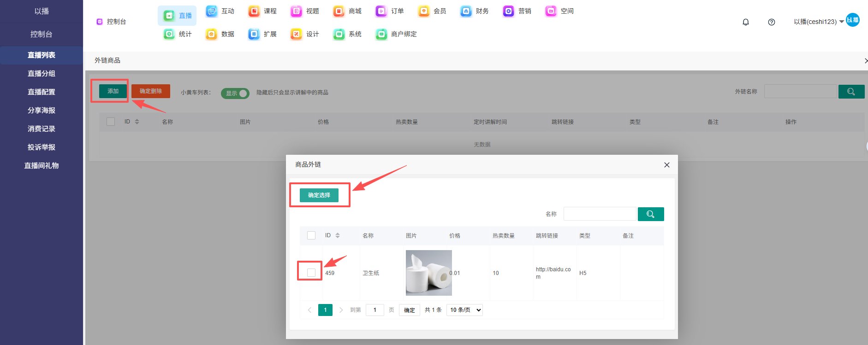This screenshot has width=868, height=345.
Task: Toggle the 小黄车列表 显示 switch
Action: point(235,93)
